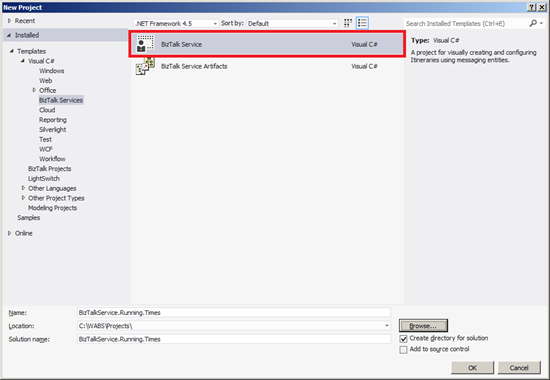Viewport: 550px width, 380px height.
Task: Select the Templates tree label
Action: 32,51
